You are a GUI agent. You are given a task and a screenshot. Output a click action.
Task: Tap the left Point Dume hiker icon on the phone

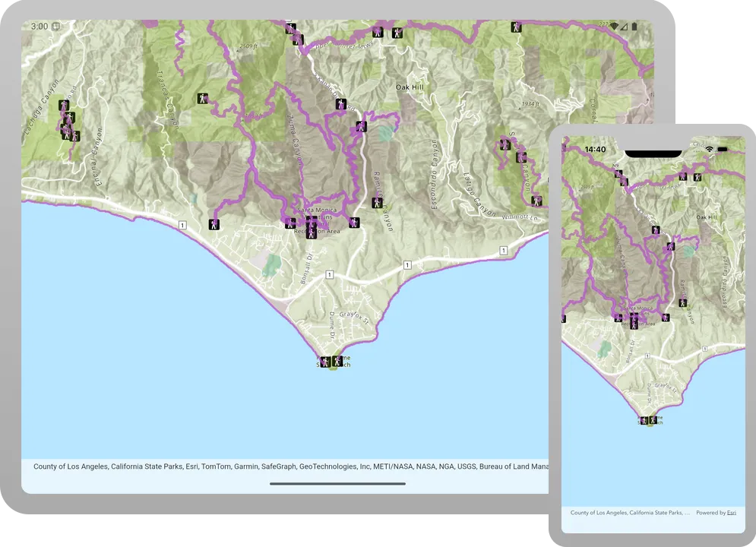click(644, 421)
